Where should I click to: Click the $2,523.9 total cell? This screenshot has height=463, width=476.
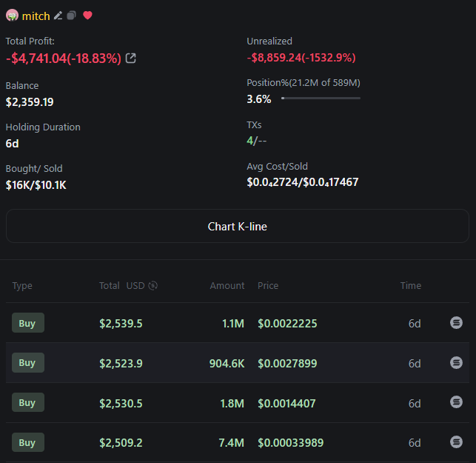[121, 363]
